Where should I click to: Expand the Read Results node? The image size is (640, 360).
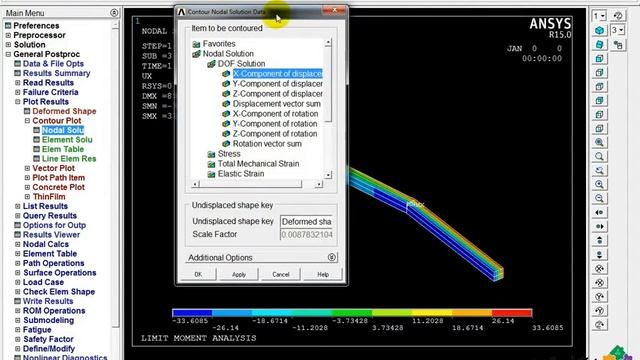click(x=18, y=82)
